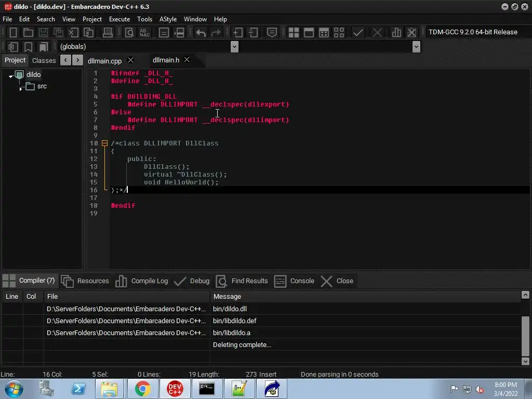
Task: Click the Save floppy disk icon
Action: (x=43, y=33)
